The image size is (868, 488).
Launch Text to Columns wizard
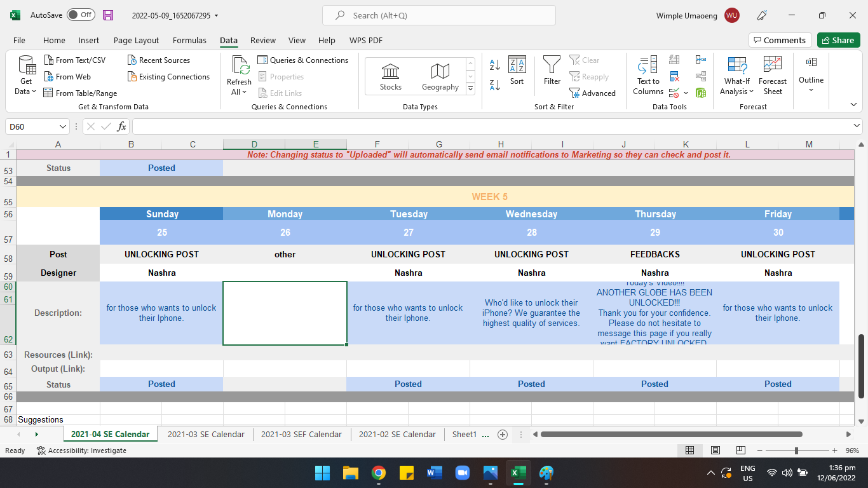click(x=648, y=76)
